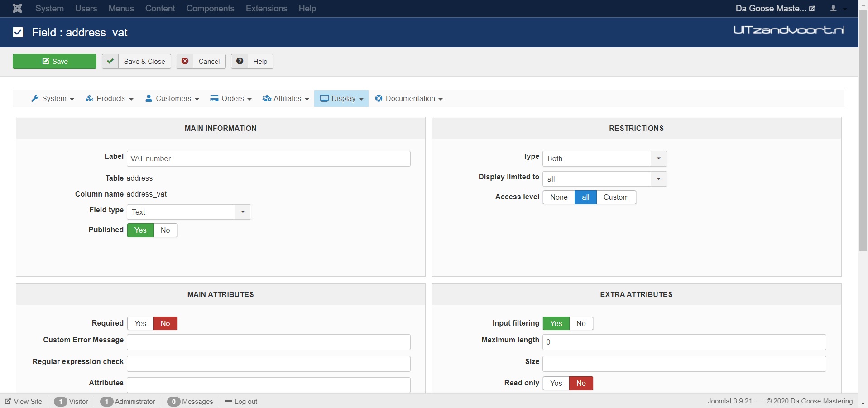The image size is (868, 408).
Task: Open the restrictions Type dropdown
Action: pyautogui.click(x=604, y=158)
